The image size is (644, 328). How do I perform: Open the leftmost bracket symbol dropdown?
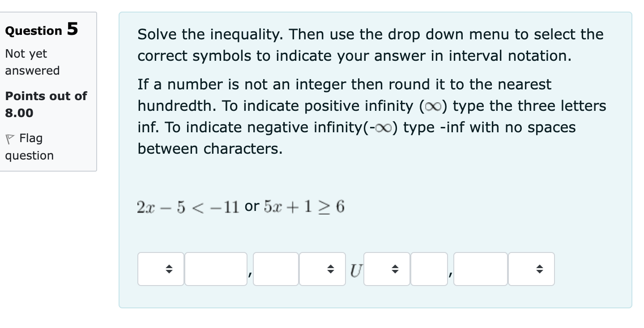tap(160, 269)
